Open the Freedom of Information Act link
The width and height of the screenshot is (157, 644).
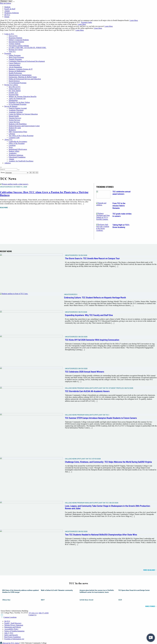pyautogui.click(x=14, y=639)
